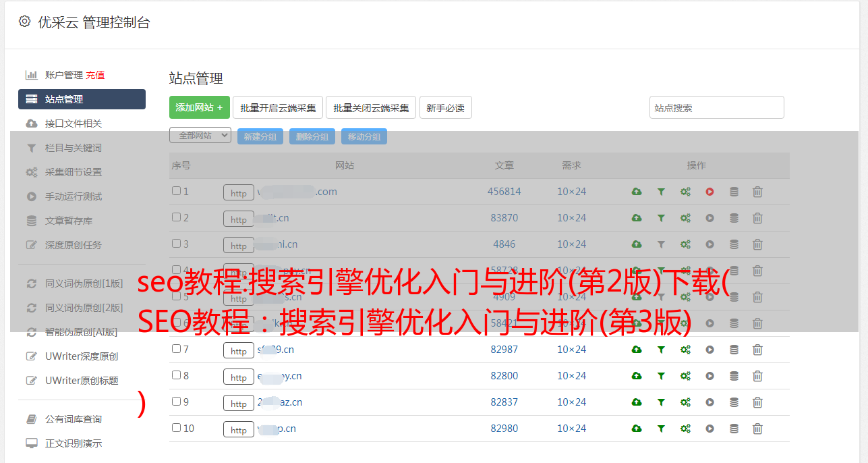Viewport: 868px width, 463px height.
Task: Open the database icon in row 1
Action: tap(734, 192)
